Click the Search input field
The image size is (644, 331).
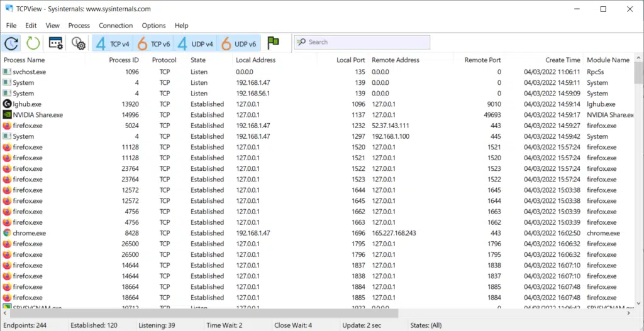[362, 42]
